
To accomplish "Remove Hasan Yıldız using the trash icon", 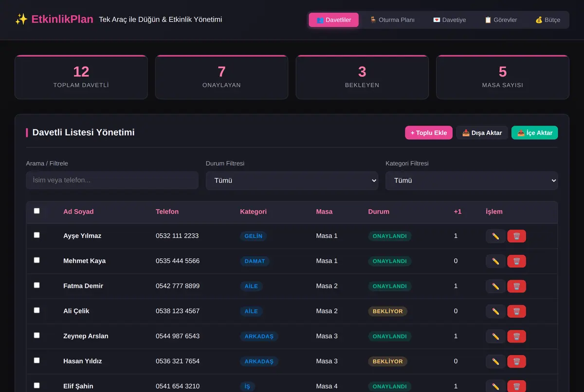I will (x=516, y=361).
